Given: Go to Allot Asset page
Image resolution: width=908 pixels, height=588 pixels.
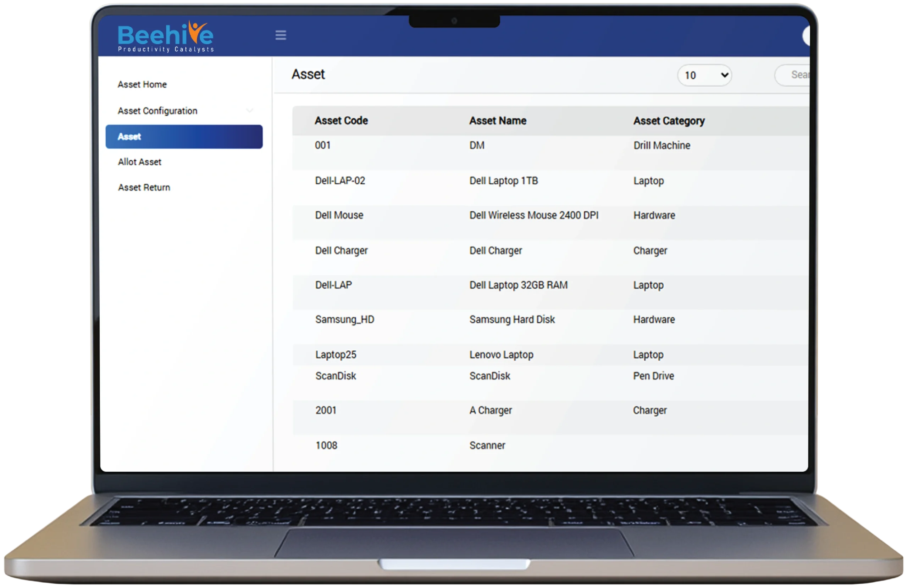Looking at the screenshot, I should [x=139, y=162].
